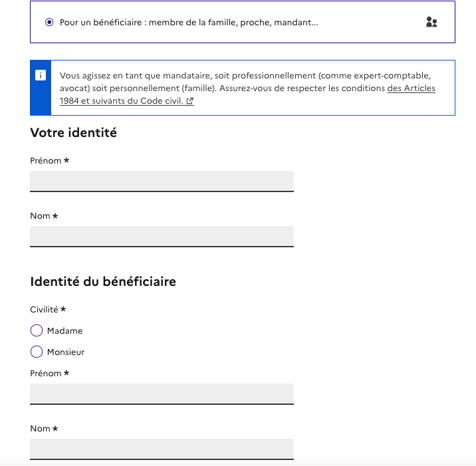Click the Prénom label below Monsieur option
Screen dimensions: 476x466
tap(46, 374)
